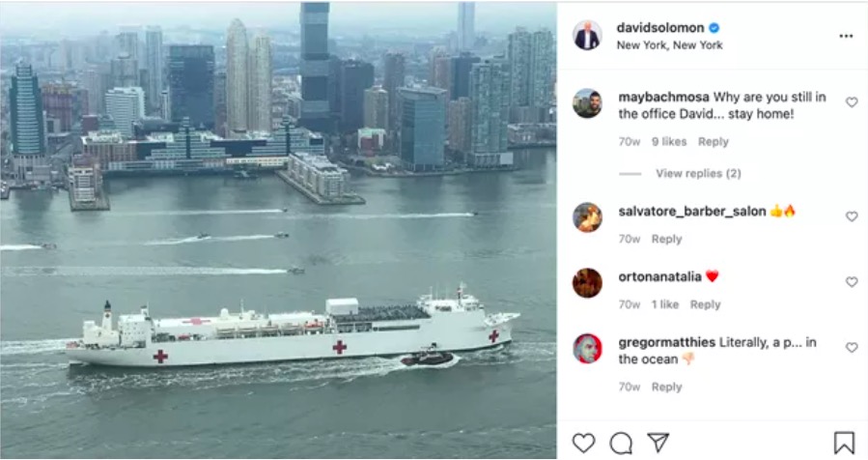This screenshot has width=868, height=460.
Task: View the 9 likes on maybachmosa's comment
Action: [669, 142]
